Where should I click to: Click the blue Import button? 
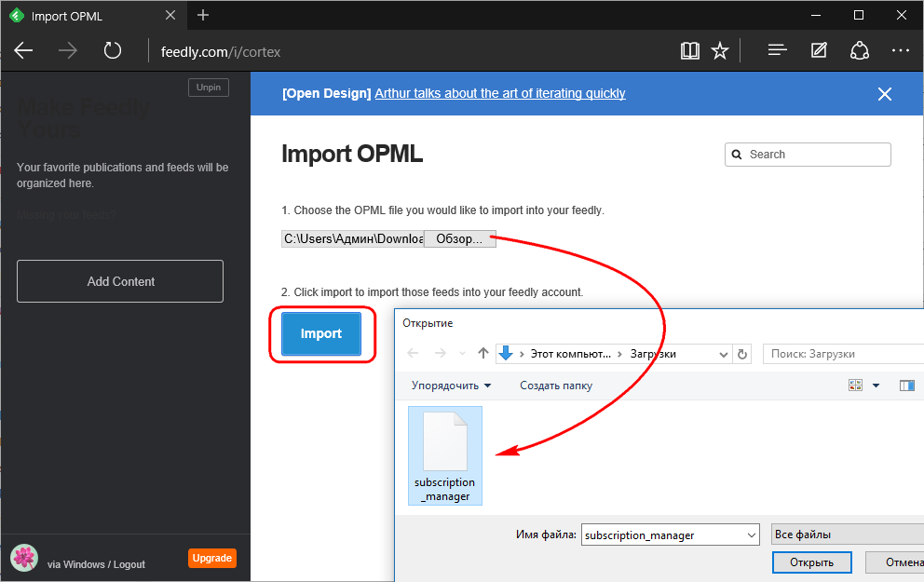tap(321, 333)
